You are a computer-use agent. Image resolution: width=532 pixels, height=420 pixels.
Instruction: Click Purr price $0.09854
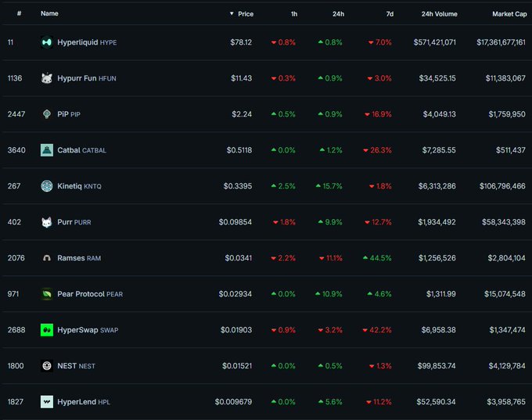coord(235,222)
